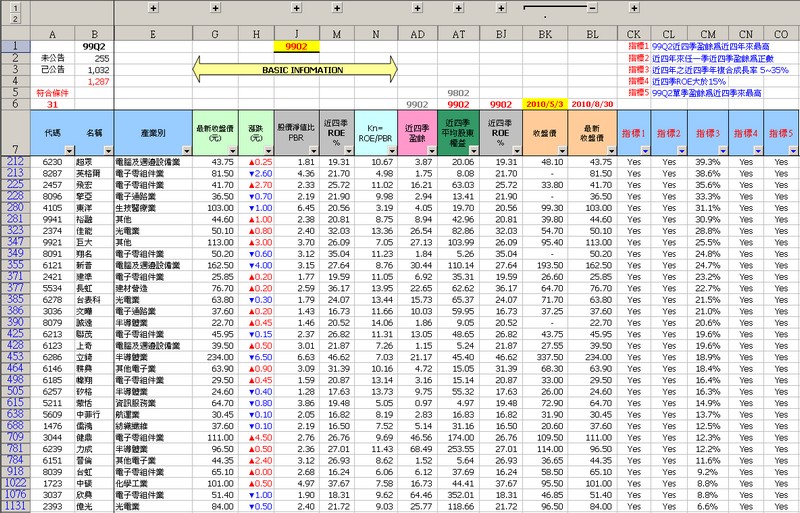Screen dimensions: 800x513
Task: Expand the column group above column J
Action: (296, 8)
